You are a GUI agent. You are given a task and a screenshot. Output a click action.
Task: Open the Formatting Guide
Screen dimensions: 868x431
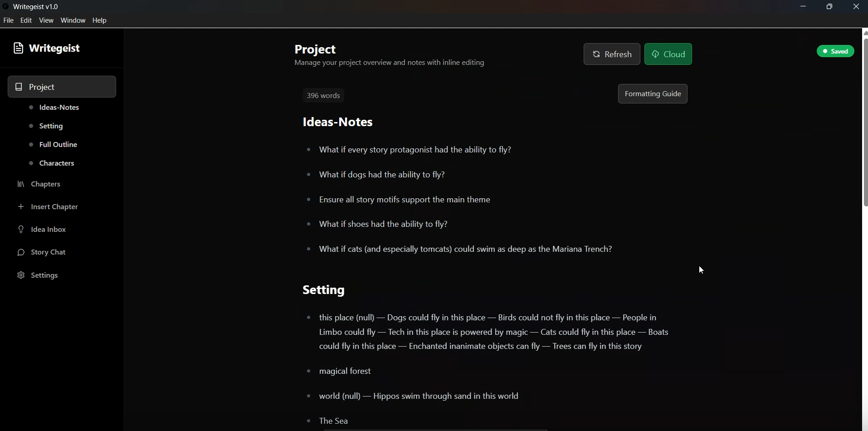pos(653,94)
